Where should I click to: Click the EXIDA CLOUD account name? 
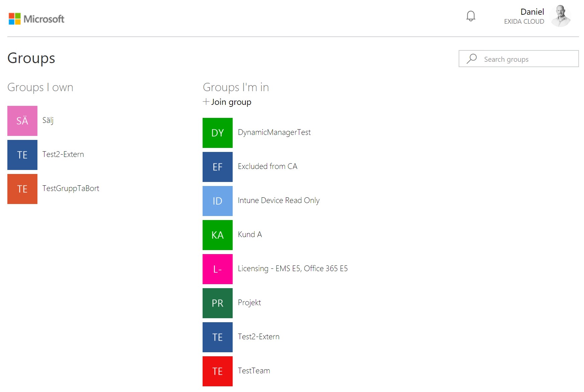pyautogui.click(x=524, y=21)
